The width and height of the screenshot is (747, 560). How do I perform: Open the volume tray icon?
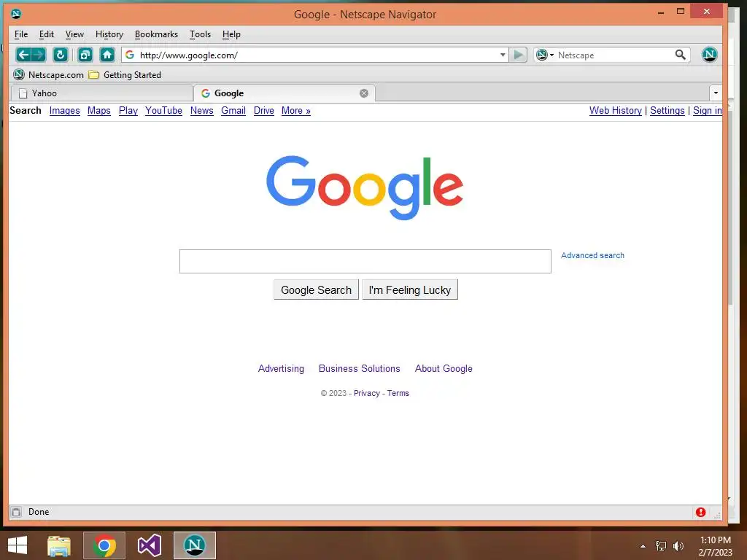point(678,546)
